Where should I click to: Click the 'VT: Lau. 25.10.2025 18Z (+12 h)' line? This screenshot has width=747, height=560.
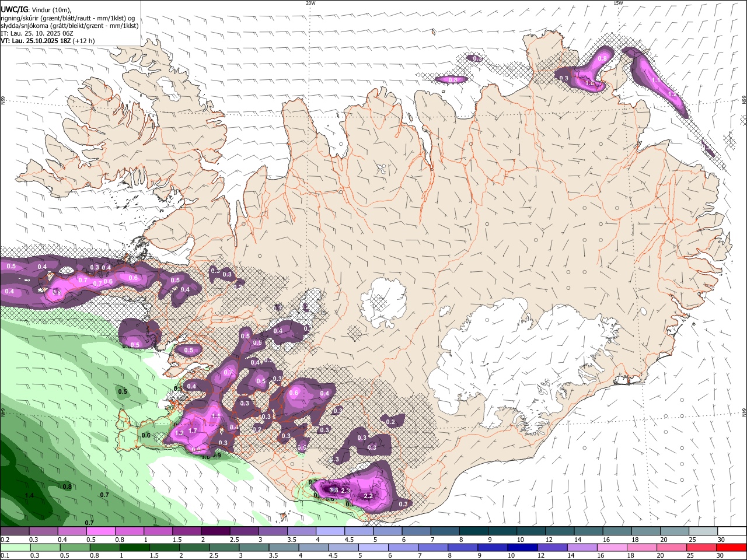(47, 41)
